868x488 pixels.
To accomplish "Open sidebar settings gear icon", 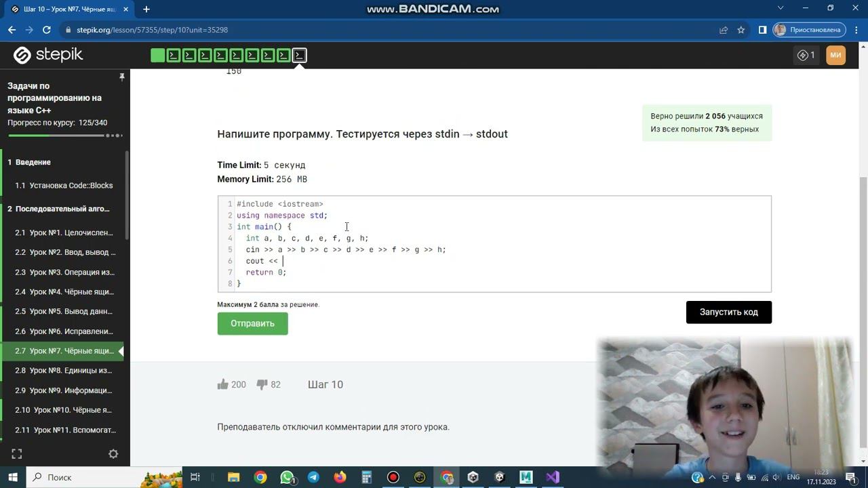I will pos(113,454).
